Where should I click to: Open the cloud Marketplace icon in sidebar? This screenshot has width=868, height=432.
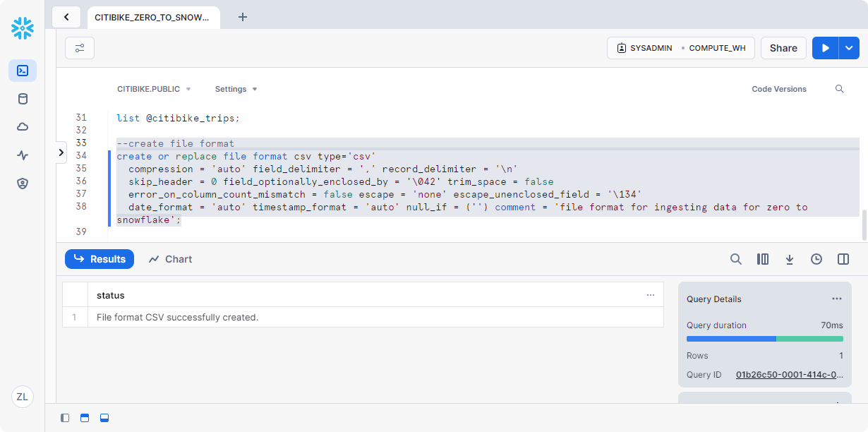pos(23,127)
